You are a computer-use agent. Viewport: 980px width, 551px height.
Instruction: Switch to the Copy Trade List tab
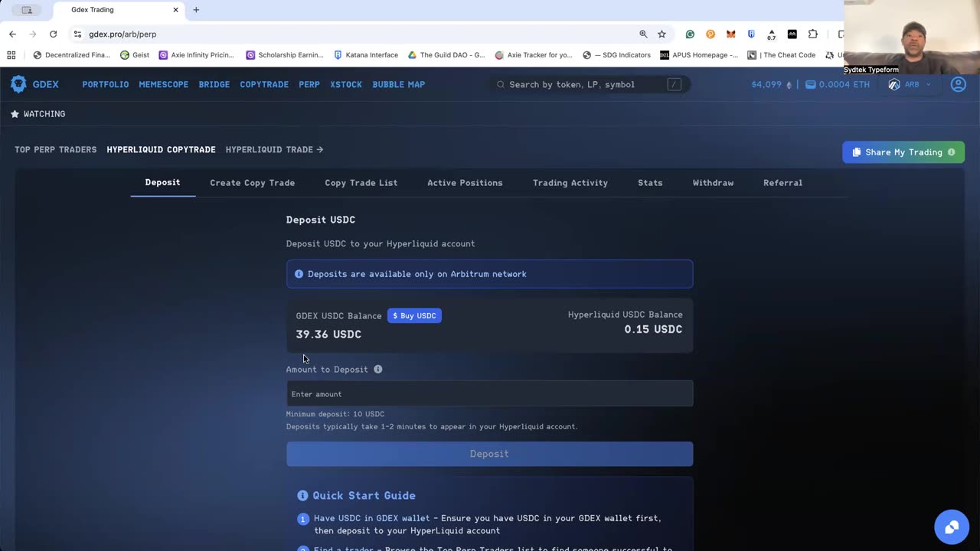[x=361, y=183]
